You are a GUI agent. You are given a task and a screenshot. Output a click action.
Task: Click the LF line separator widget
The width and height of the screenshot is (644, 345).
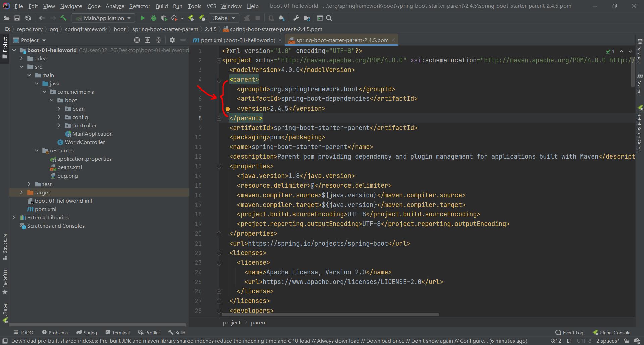point(569,341)
